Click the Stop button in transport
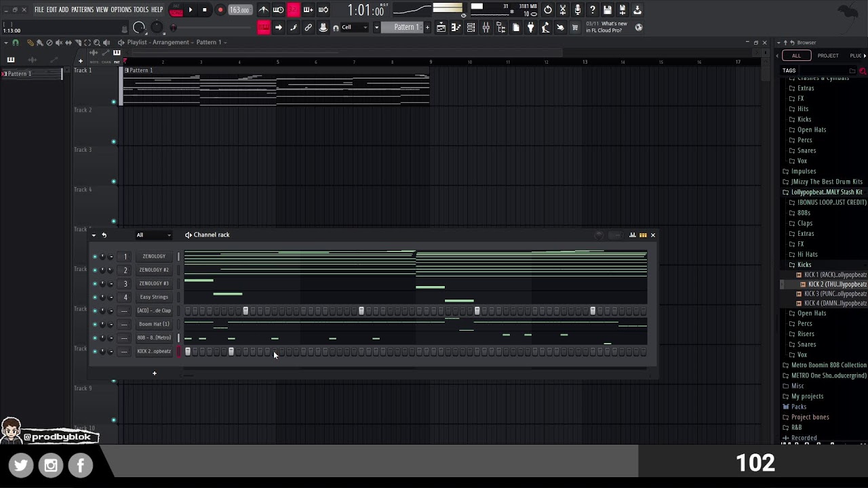Image resolution: width=868 pixels, height=488 pixels. coord(205,10)
